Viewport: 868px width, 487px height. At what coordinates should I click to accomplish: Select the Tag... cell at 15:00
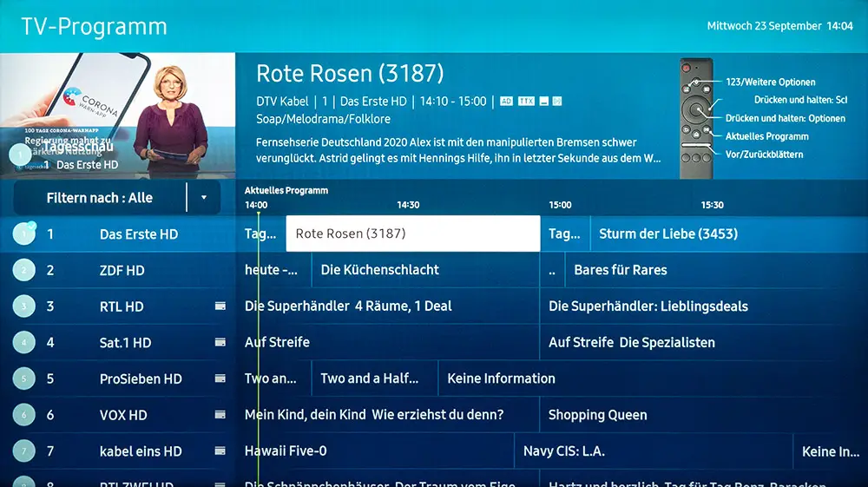coord(565,234)
